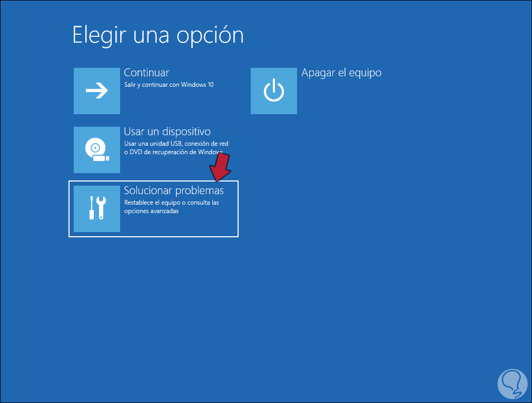The width and height of the screenshot is (532, 403).
Task: Click the empty area inside the highlighted Solucionar problemas frame
Action: pos(179,225)
